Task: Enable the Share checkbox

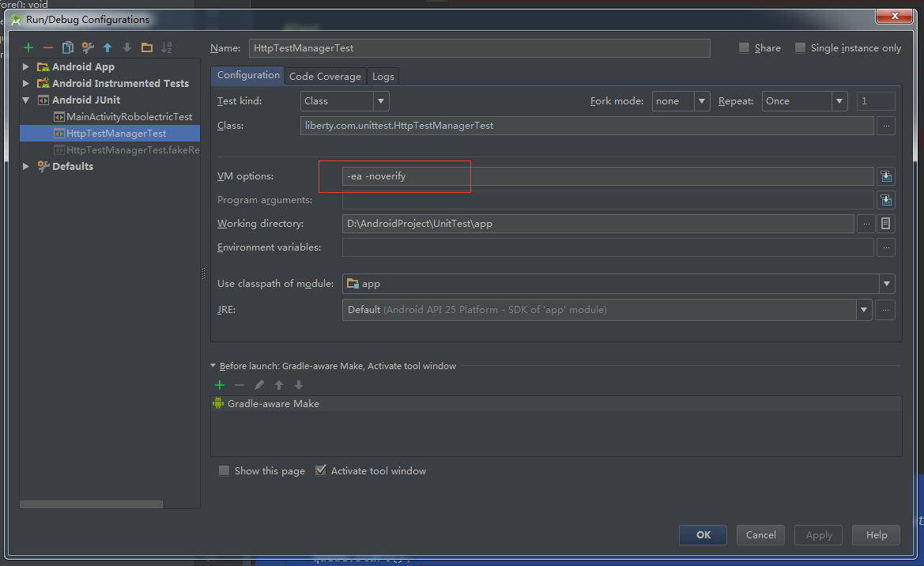Action: [x=745, y=47]
